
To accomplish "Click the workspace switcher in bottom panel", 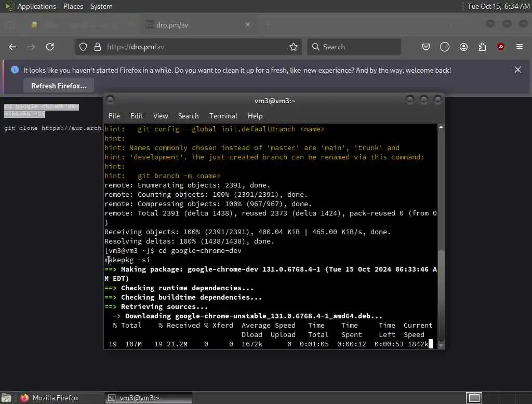I will click(x=474, y=398).
